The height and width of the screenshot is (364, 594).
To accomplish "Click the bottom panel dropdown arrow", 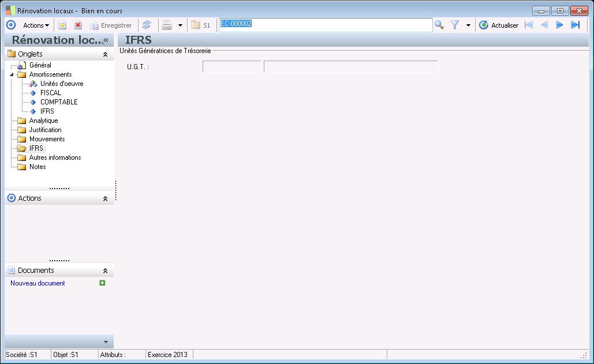I will pos(106,342).
